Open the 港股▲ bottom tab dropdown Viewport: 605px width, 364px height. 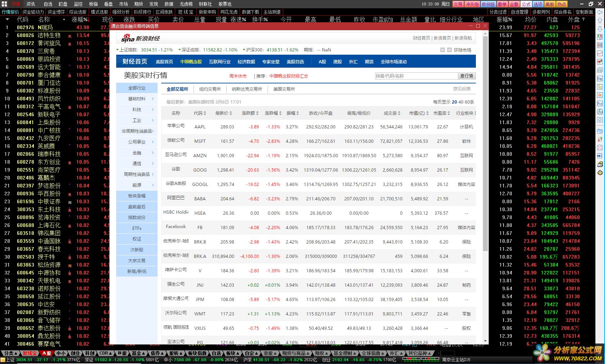tap(270, 353)
